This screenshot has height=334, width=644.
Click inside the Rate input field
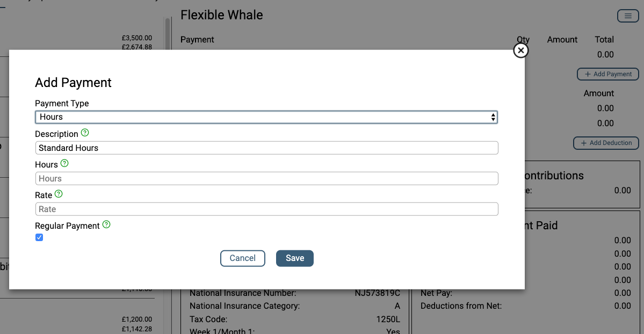pyautogui.click(x=267, y=208)
